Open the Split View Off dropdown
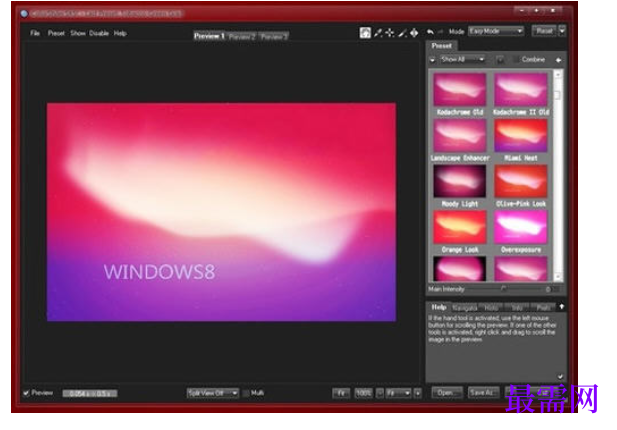 pos(212,393)
